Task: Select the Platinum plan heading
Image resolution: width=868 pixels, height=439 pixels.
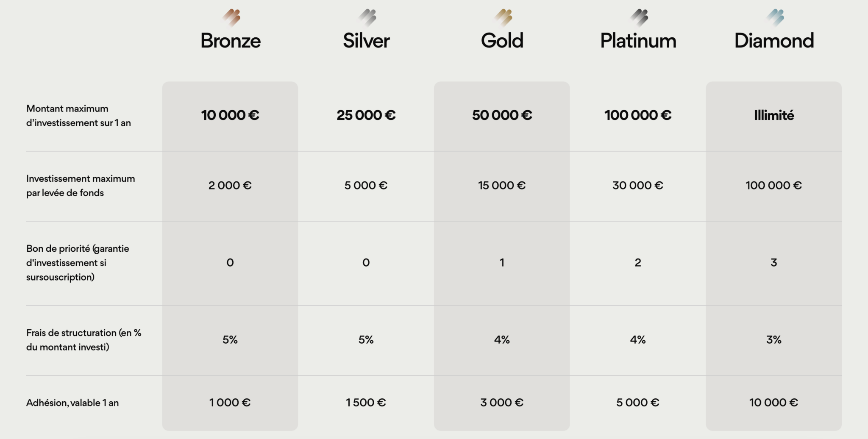Action: pos(638,41)
